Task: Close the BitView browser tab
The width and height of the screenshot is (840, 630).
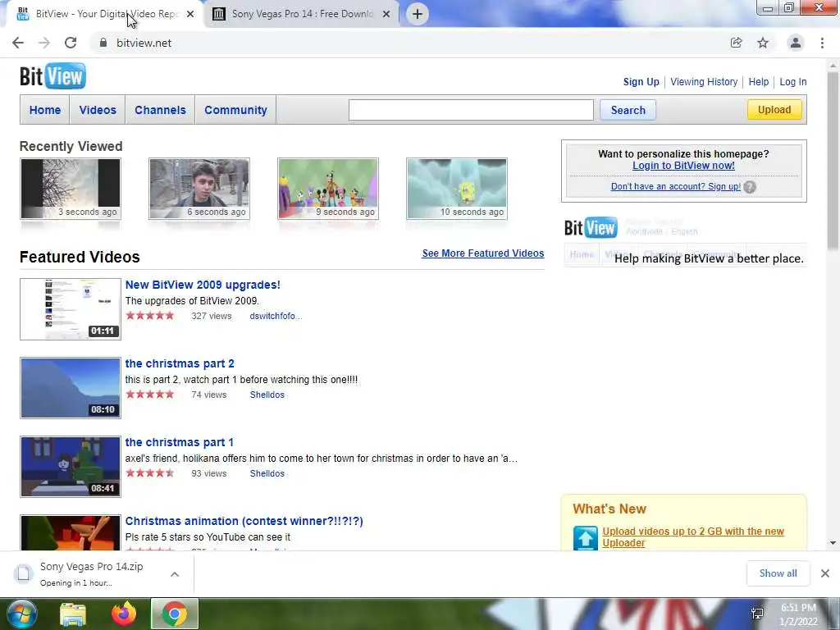Action: point(190,14)
